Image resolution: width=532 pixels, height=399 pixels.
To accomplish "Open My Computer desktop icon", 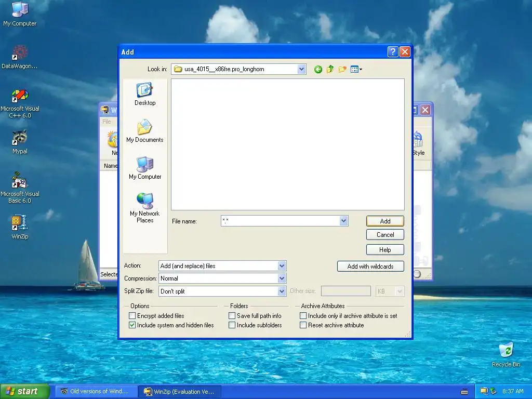I will [20, 14].
